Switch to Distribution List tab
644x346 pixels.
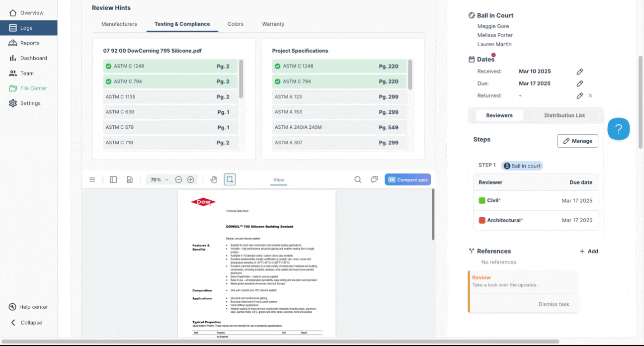564,115
